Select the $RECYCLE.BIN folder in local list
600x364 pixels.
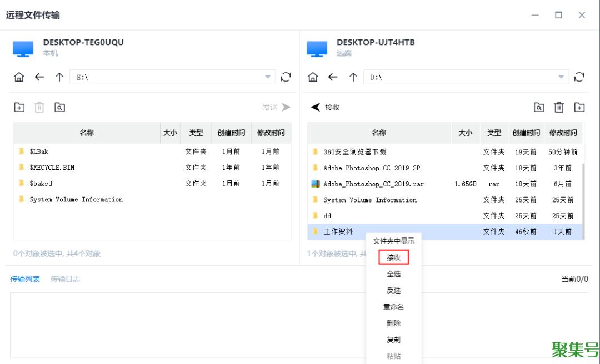pyautogui.click(x=52, y=167)
